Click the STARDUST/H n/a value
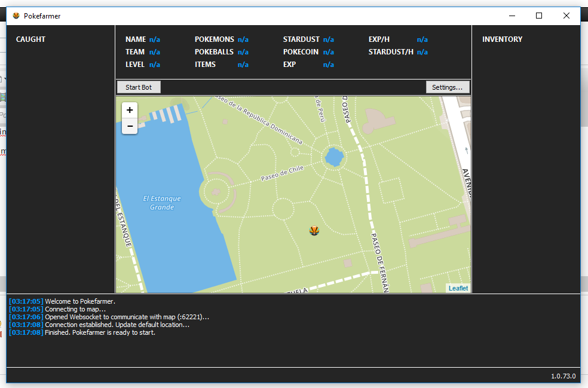 coord(422,52)
